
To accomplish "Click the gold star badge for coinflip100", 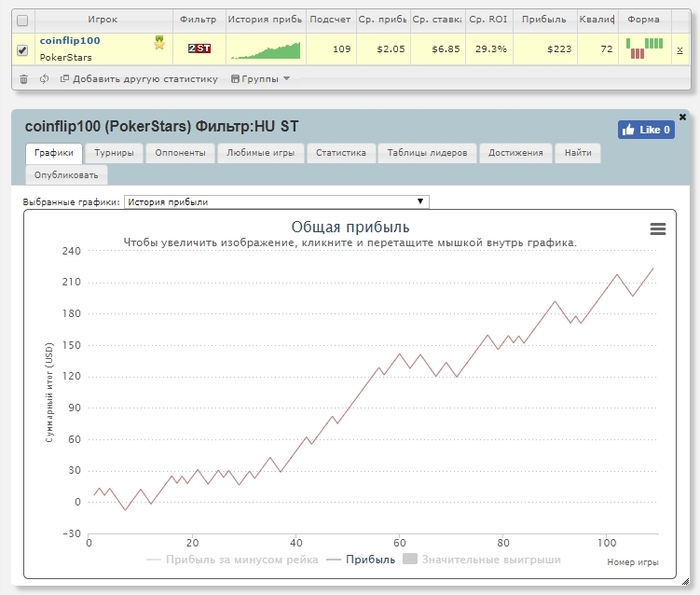I will coord(159,43).
